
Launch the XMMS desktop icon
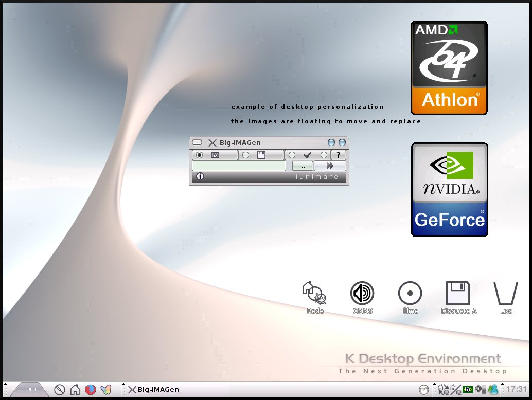(x=362, y=297)
